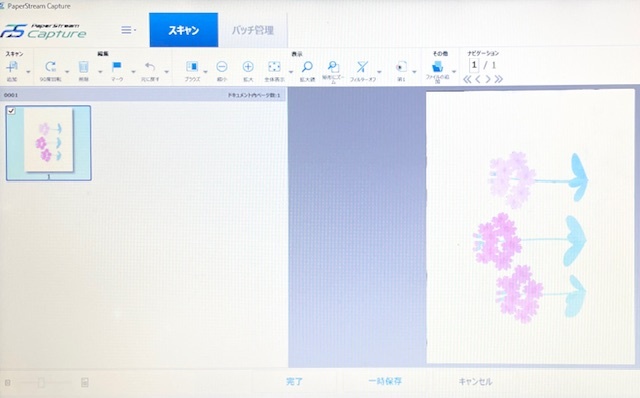Zoom in with the plus (拡大) icon
This screenshot has height=398, width=640.
248,67
